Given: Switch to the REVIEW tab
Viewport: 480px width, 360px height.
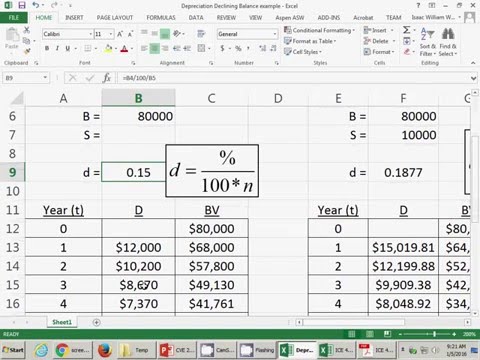Looking at the screenshot, I should (226, 17).
